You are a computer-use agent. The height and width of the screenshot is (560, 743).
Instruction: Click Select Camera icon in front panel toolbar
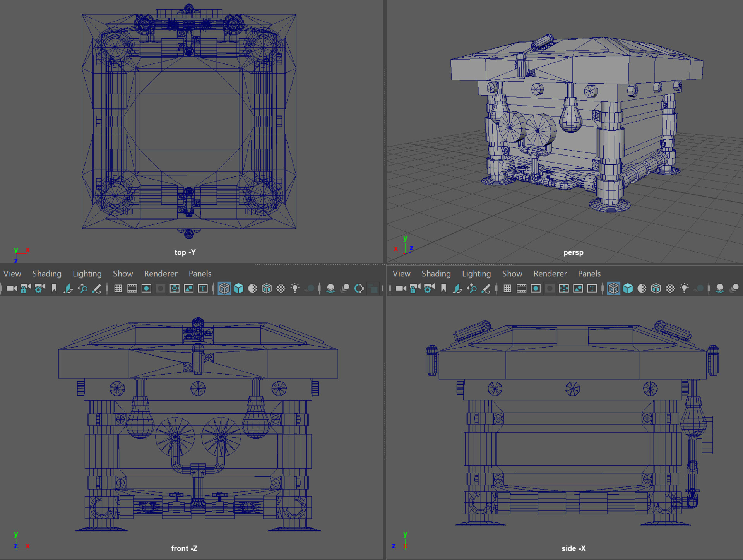pos(12,288)
